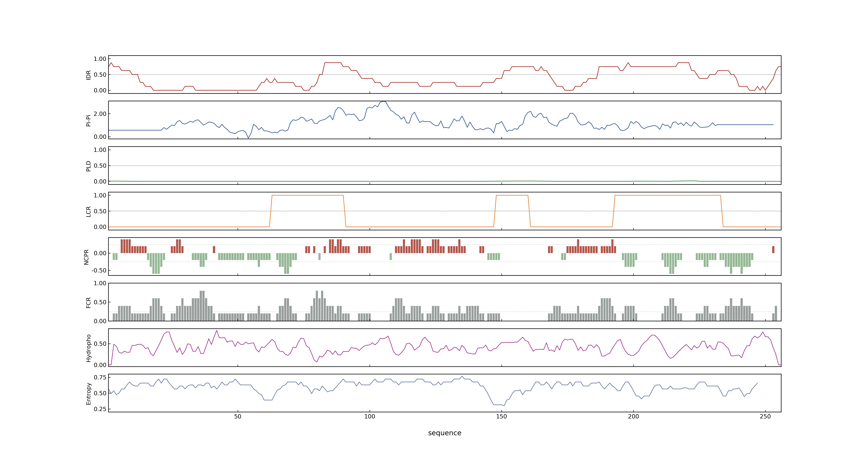Click the Pi-Pi y-axis label
The height and width of the screenshot is (463, 868).
pos(88,120)
